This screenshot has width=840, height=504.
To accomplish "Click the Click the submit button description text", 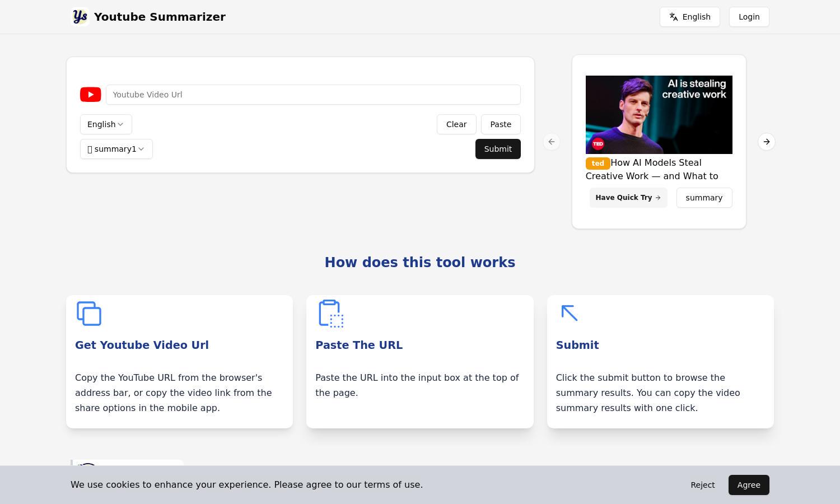I will [x=648, y=393].
